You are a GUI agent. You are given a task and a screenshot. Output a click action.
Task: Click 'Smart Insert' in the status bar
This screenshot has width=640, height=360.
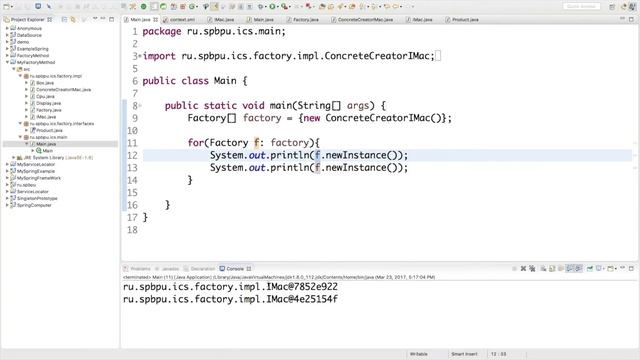pos(464,354)
